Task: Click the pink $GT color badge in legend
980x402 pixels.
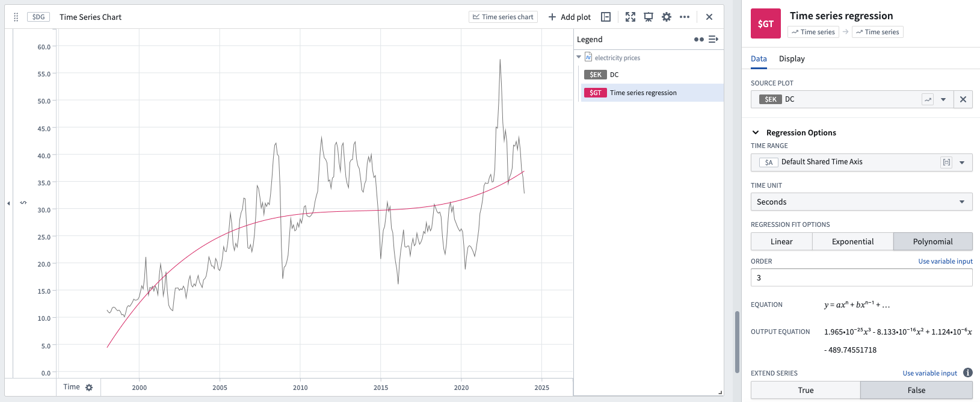Action: point(595,93)
